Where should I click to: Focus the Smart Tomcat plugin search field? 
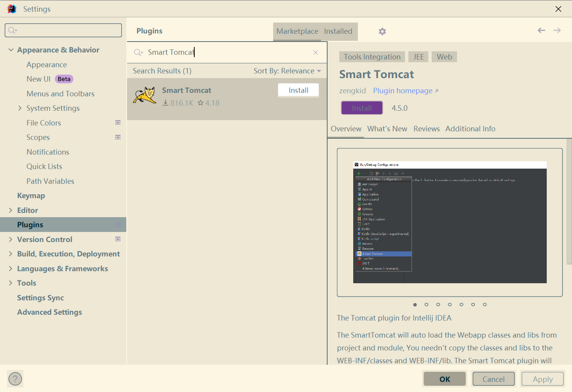click(x=227, y=52)
